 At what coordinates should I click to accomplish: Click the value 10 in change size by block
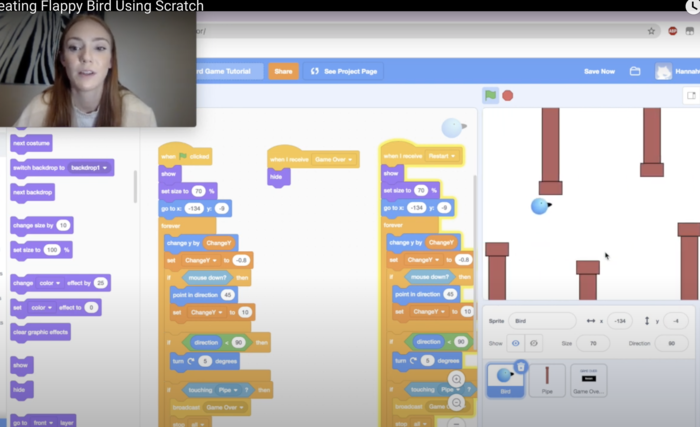pos(63,225)
